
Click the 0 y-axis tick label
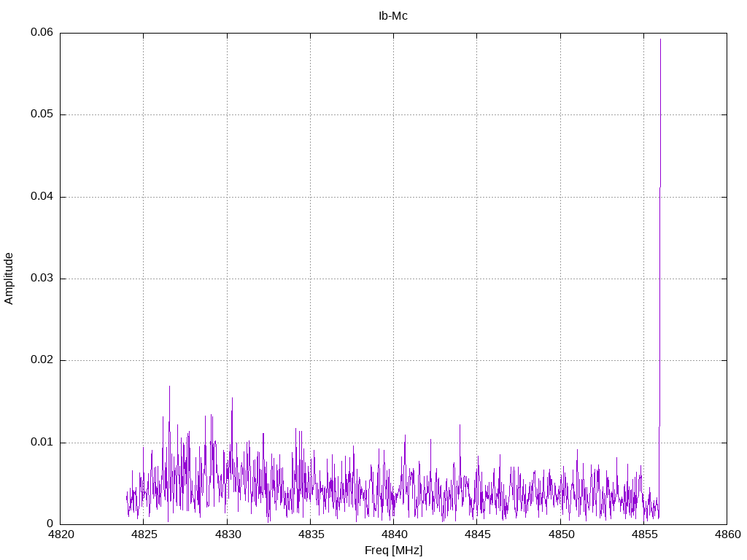click(50, 524)
